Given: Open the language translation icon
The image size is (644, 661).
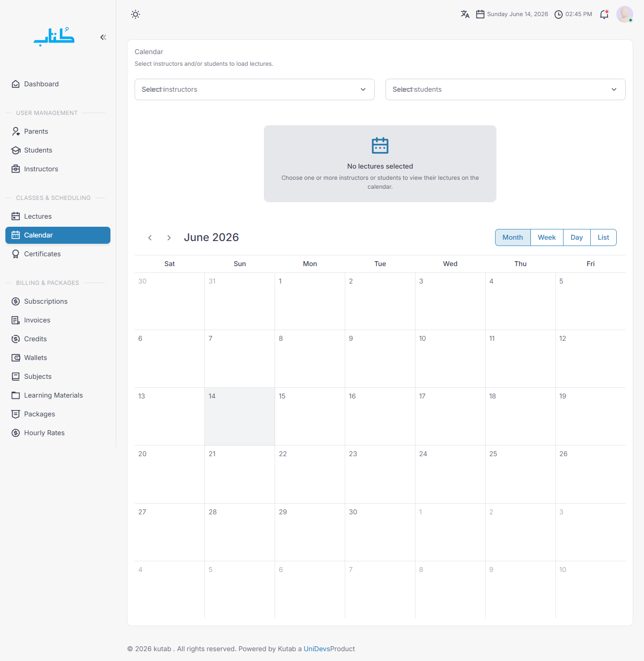Looking at the screenshot, I should (465, 14).
